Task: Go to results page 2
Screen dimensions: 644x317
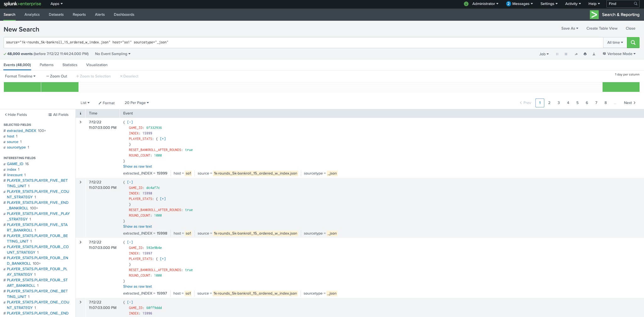Action: click(x=549, y=103)
